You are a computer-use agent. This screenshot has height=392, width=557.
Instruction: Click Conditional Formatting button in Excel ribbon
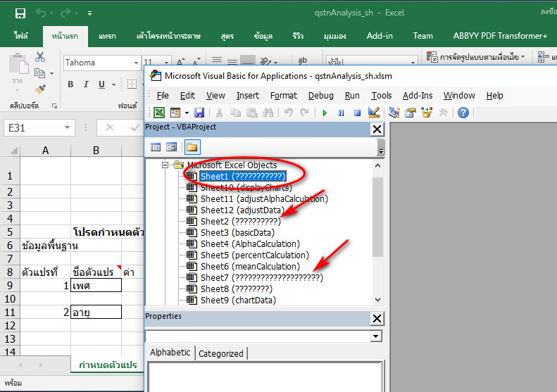tap(476, 57)
